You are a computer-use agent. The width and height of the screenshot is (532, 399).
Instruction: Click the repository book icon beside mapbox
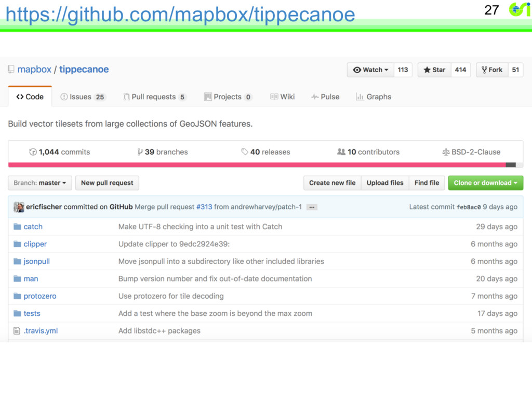pyautogui.click(x=11, y=69)
